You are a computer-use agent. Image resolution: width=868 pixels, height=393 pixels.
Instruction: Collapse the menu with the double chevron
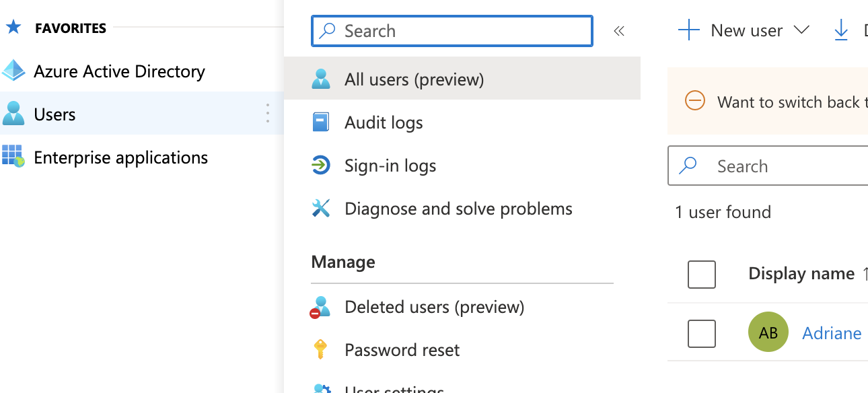pyautogui.click(x=618, y=30)
